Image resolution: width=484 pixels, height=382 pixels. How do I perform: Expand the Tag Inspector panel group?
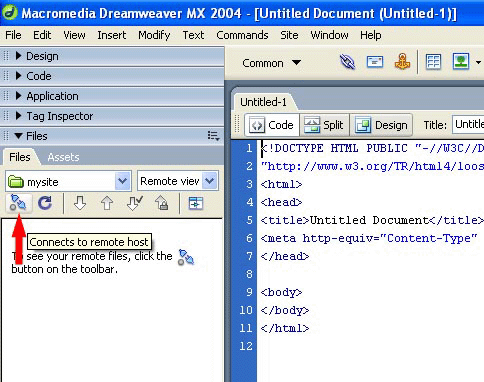pos(19,116)
